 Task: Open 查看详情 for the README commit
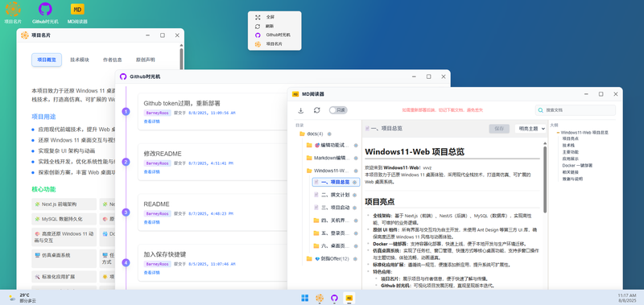151,222
